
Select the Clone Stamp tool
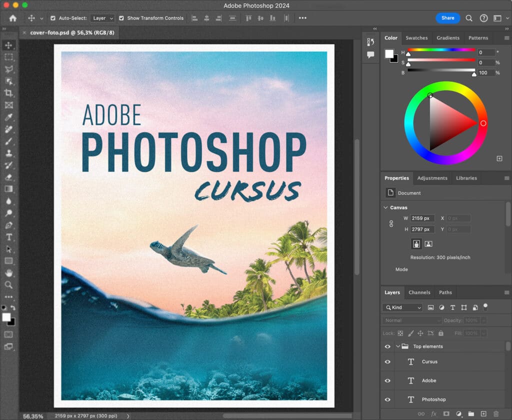point(9,153)
